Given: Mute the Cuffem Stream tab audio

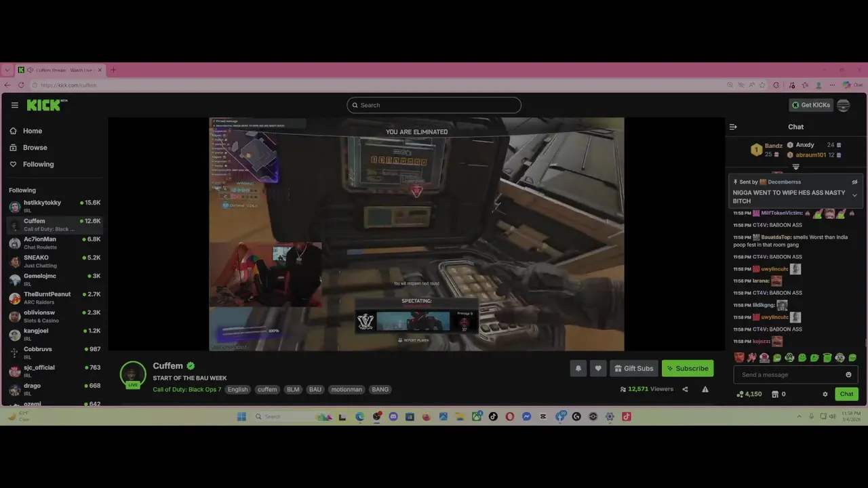Looking at the screenshot, I should (30, 70).
